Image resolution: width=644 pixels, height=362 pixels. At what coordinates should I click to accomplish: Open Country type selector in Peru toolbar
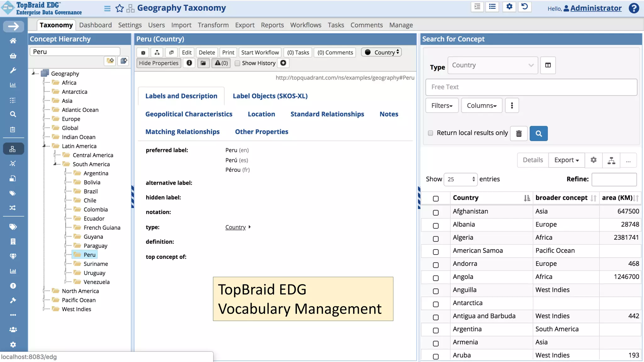[x=381, y=52]
